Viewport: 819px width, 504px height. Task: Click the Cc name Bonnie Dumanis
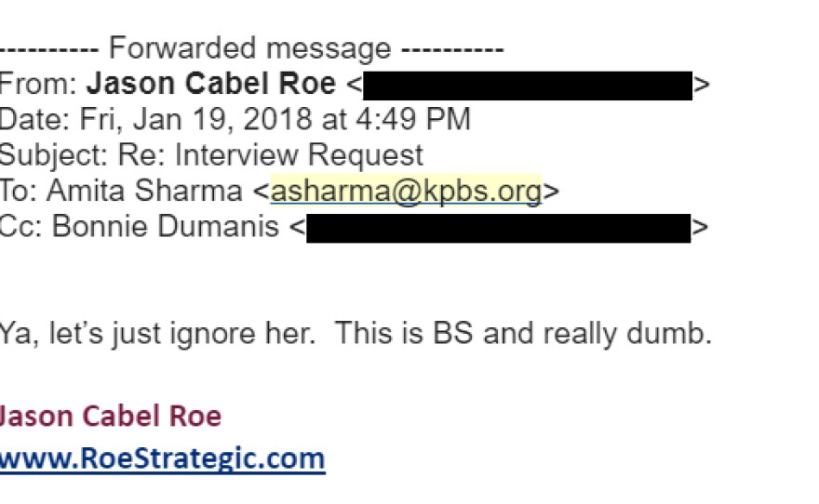(x=167, y=228)
